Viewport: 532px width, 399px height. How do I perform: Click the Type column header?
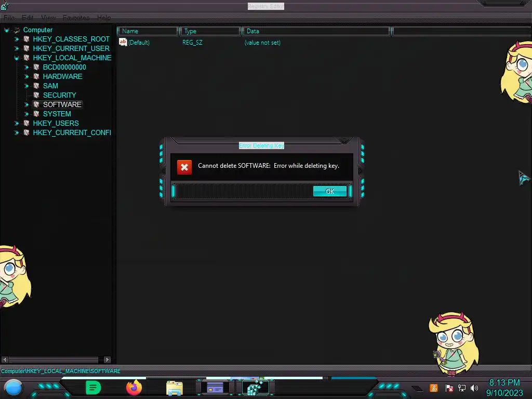[x=210, y=31]
